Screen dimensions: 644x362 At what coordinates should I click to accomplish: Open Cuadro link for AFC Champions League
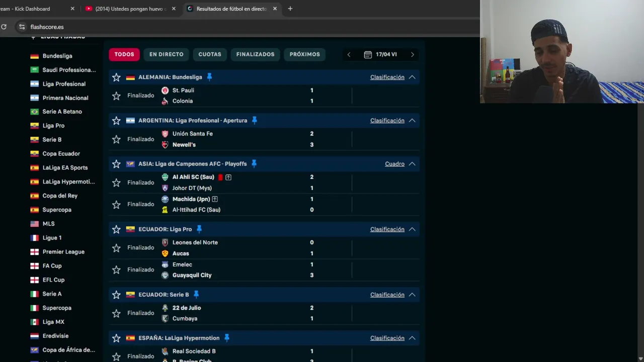point(395,164)
